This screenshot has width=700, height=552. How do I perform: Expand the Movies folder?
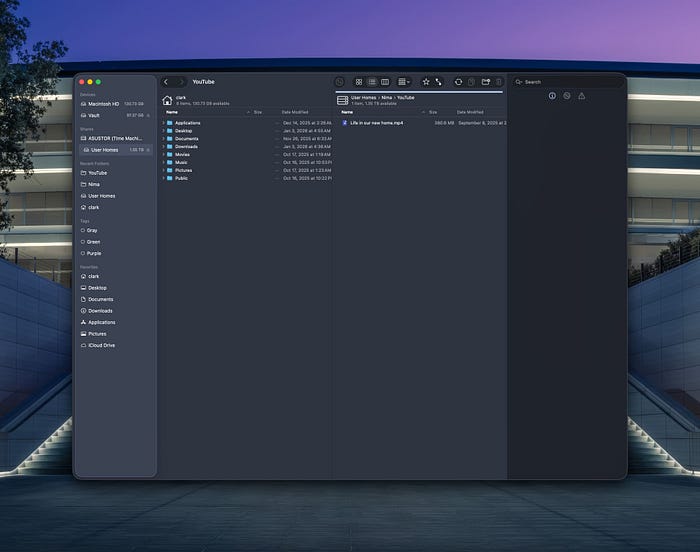[x=164, y=155]
